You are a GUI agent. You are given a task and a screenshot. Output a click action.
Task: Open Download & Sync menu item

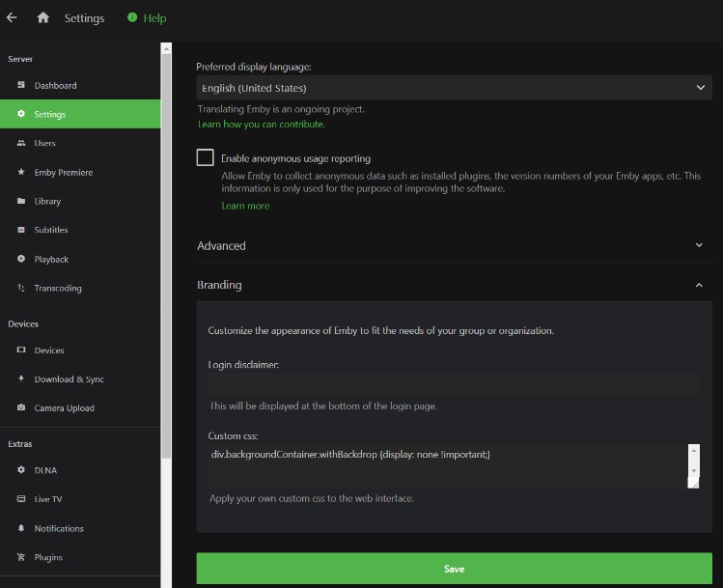pos(80,379)
